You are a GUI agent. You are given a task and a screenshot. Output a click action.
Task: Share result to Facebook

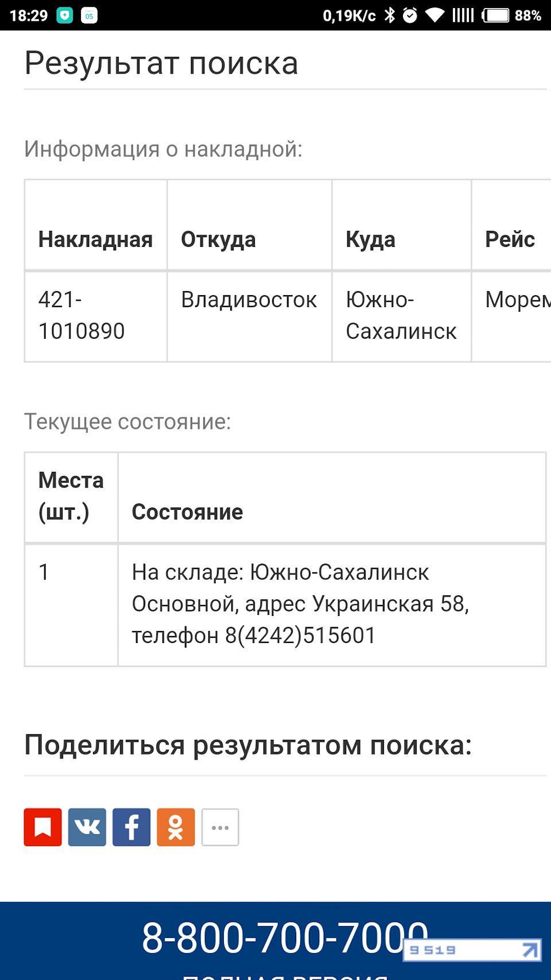tap(131, 827)
